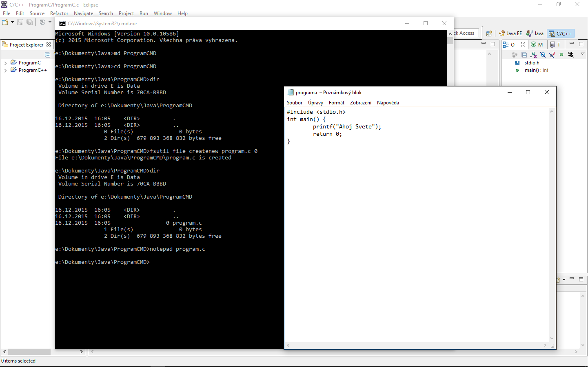Minimize the Outline view panel
Screen dimensions: 588x367
571,44
